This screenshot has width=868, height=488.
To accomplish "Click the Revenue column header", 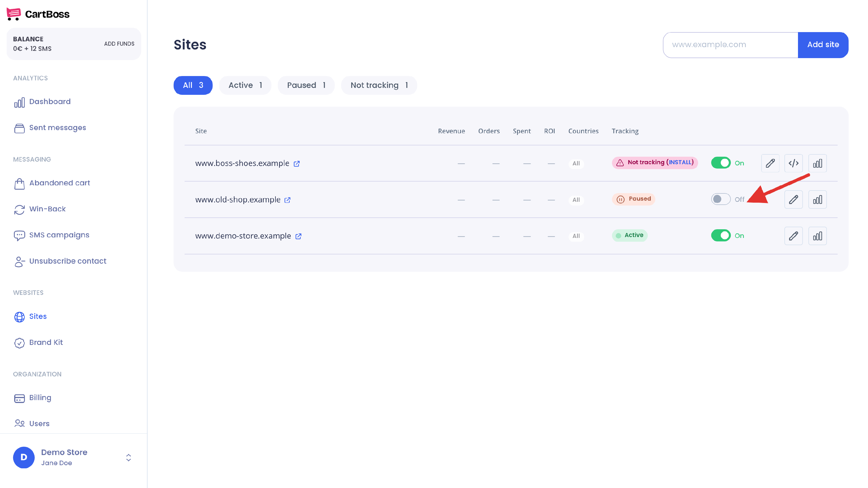I will click(451, 131).
